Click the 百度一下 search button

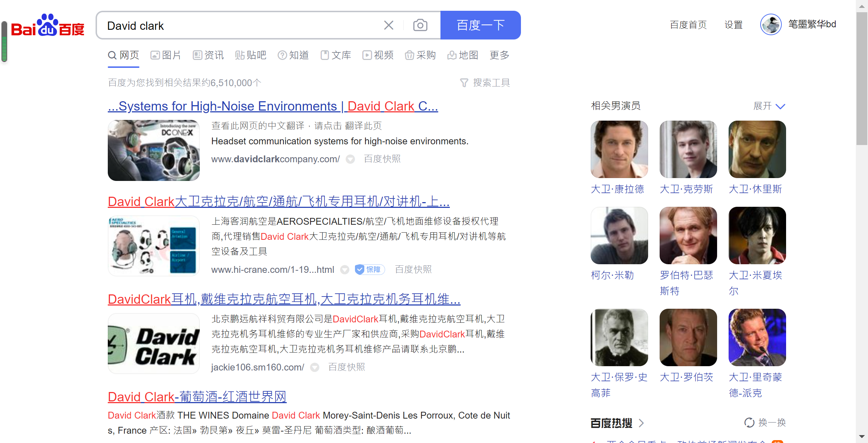[480, 25]
